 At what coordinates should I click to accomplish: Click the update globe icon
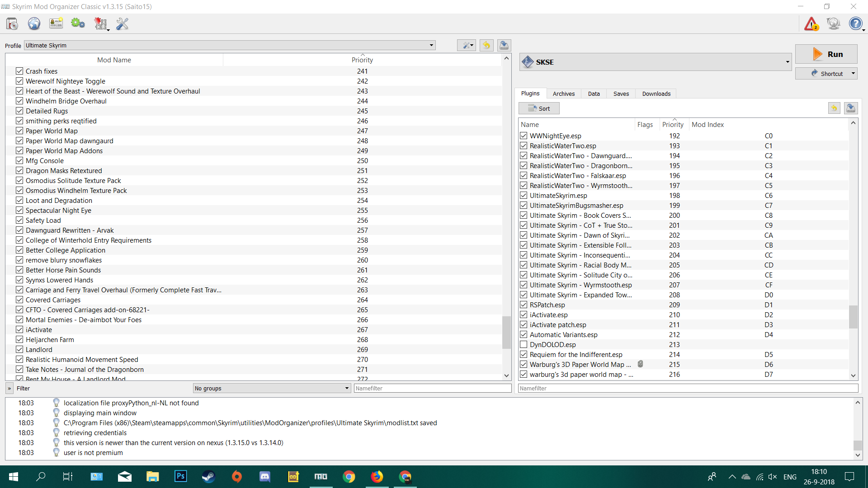point(833,23)
